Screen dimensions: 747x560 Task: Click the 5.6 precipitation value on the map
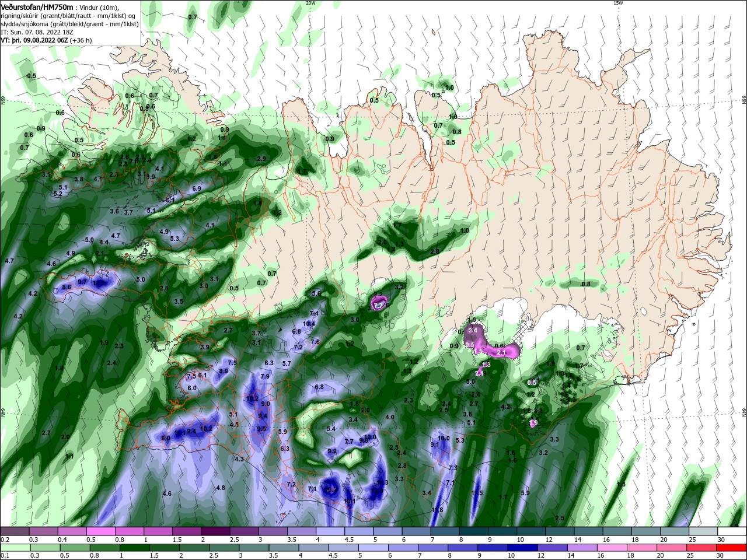point(317,293)
